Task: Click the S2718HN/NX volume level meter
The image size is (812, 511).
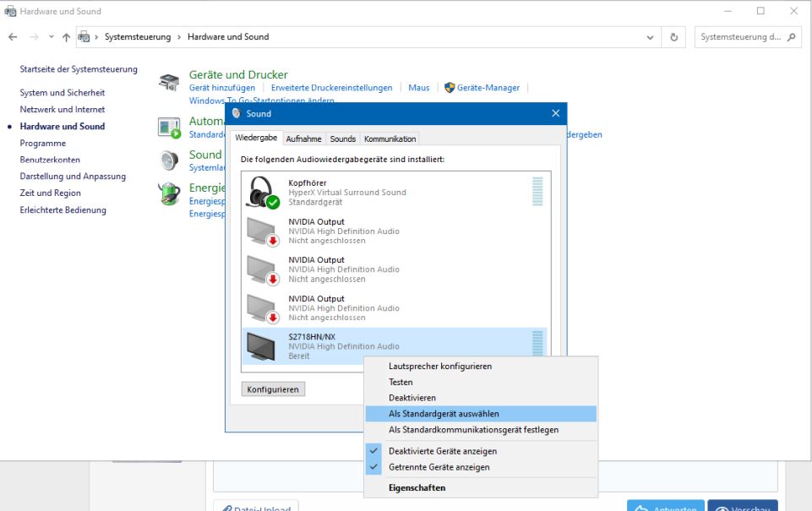Action: (537, 344)
